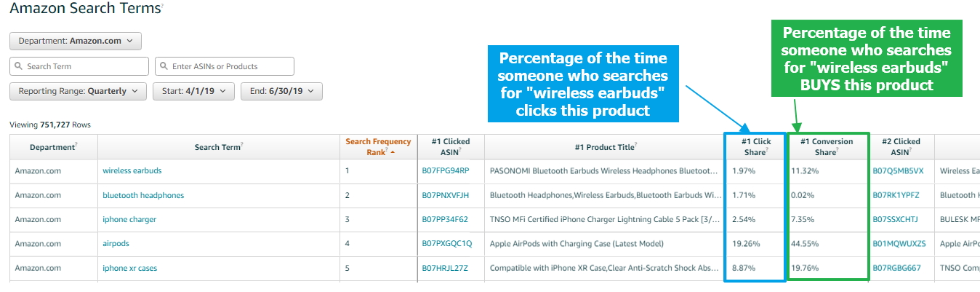The image size is (980, 292).
Task: Open the Department Amazon.com dropdown
Action: point(76,41)
